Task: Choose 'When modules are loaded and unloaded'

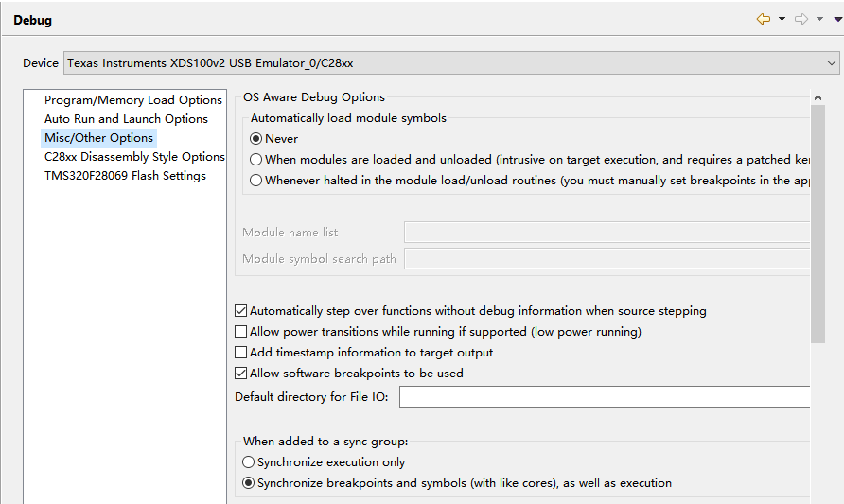Action: pos(256,160)
